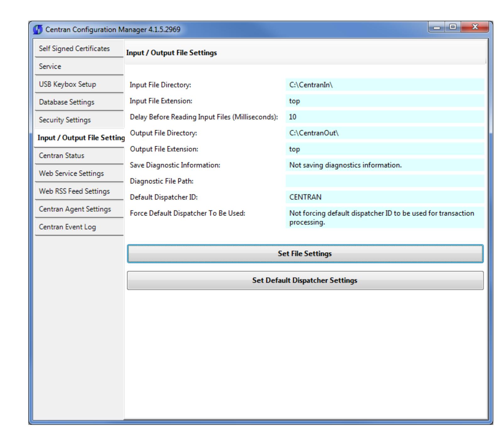Open the USB Keybox Setup tab
This screenshot has height=444, width=504.
coord(79,84)
